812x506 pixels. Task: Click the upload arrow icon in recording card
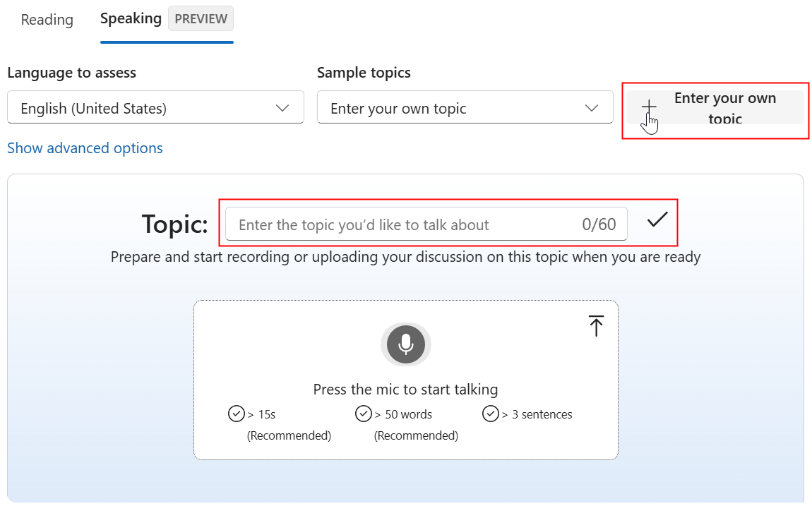[596, 325]
